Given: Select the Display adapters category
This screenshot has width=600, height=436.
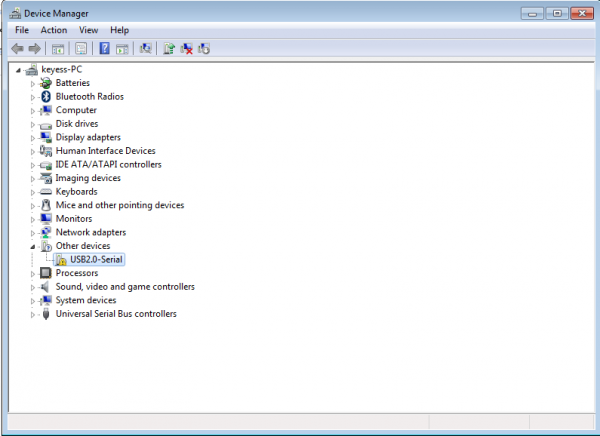Looking at the screenshot, I should [88, 137].
